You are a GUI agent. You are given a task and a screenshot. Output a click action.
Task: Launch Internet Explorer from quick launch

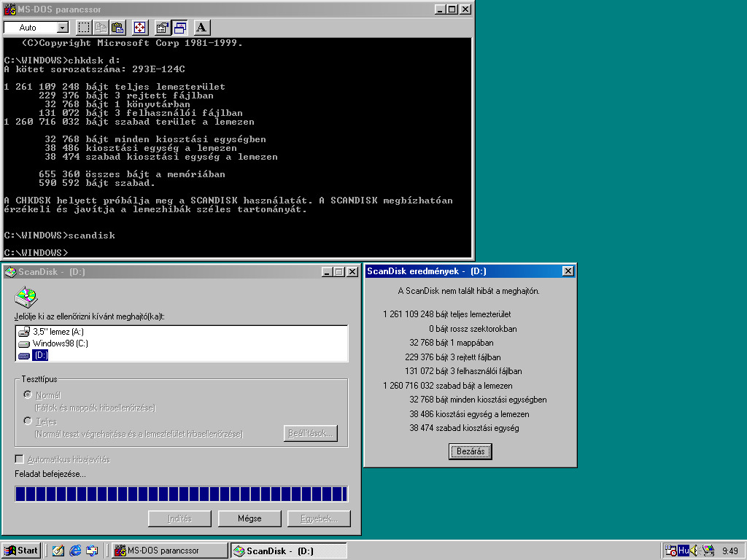pos(75,551)
